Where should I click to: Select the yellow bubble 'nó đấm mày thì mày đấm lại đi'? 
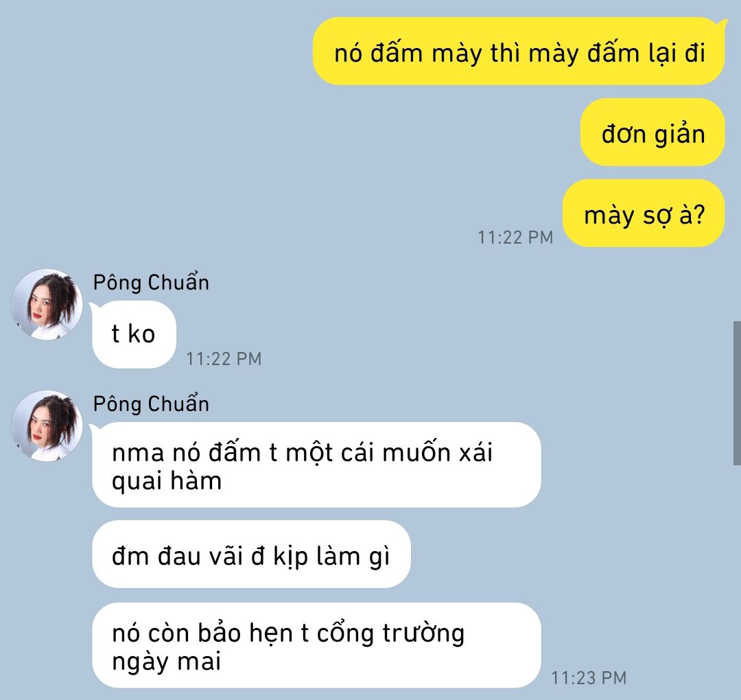[519, 51]
